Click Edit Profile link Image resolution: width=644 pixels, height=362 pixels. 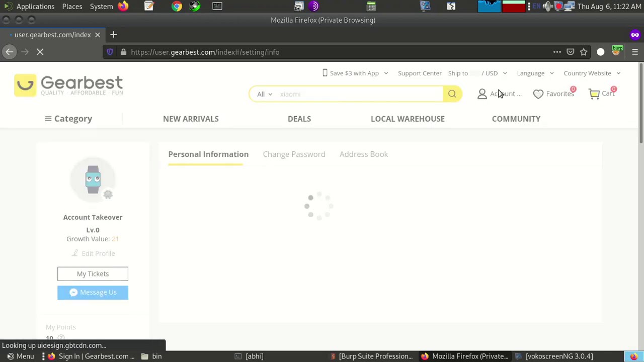(x=93, y=253)
